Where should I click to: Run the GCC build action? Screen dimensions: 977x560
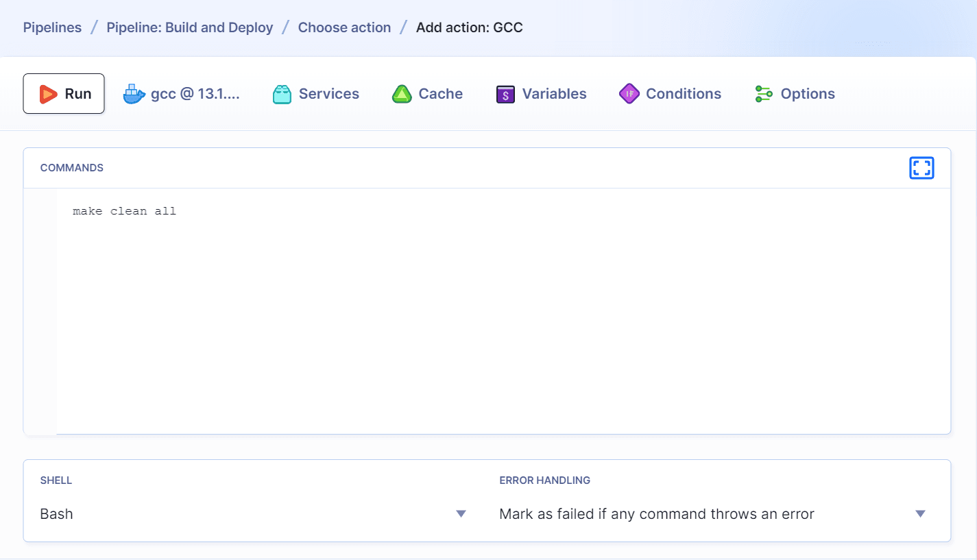[x=64, y=93]
